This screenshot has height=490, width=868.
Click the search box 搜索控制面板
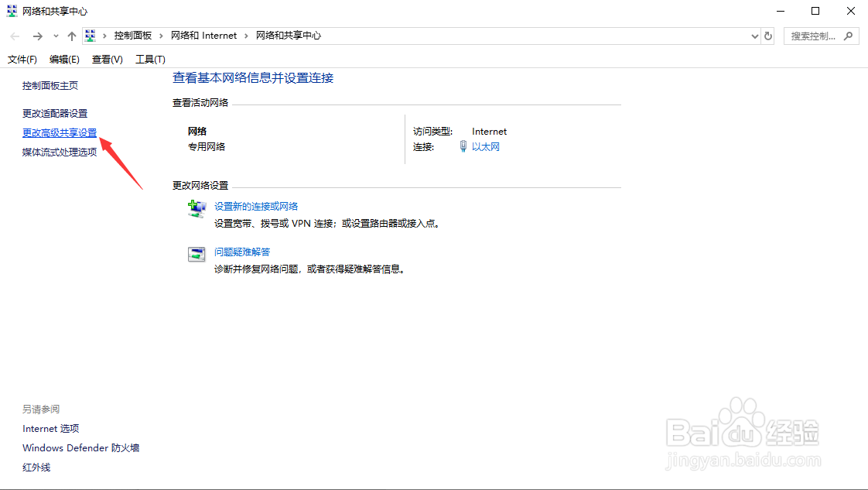tap(812, 36)
